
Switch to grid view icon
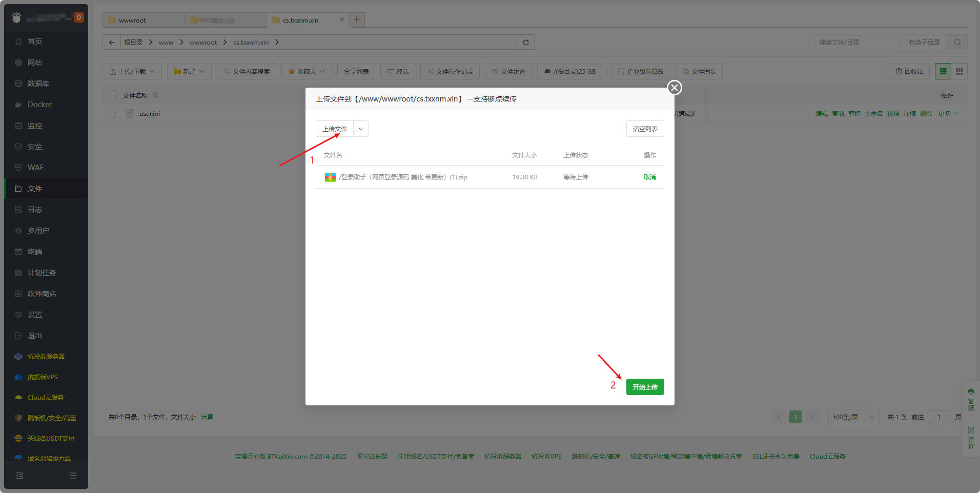coord(959,71)
